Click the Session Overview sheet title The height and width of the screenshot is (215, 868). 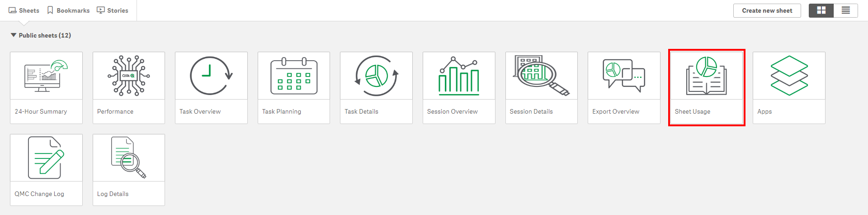[x=452, y=112]
